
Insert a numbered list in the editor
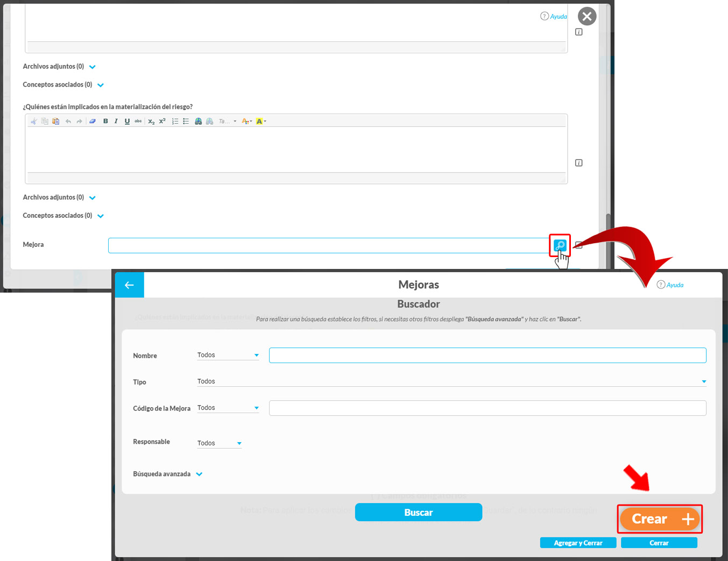pos(175,122)
